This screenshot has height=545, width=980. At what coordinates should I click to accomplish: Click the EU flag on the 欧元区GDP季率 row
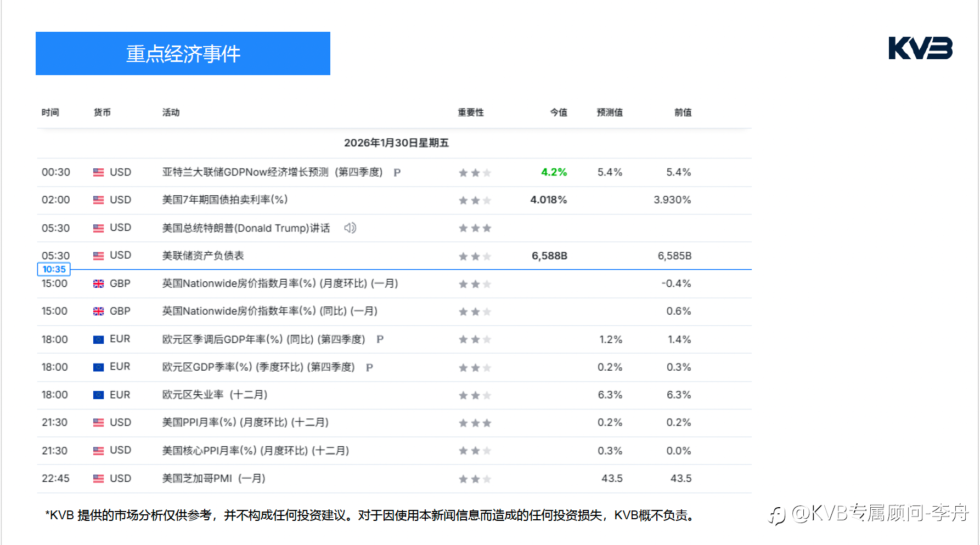click(x=99, y=367)
